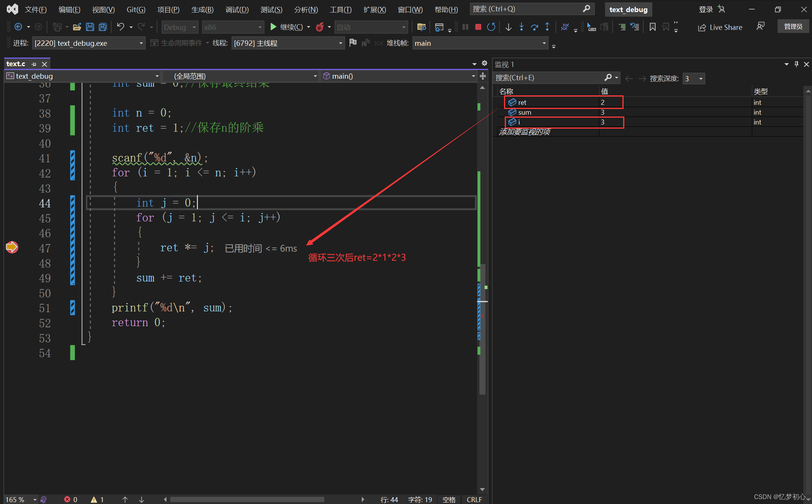Click the 搜索 (Ctrl+Q) search box
This screenshot has height=504, width=812.
pyautogui.click(x=532, y=9)
